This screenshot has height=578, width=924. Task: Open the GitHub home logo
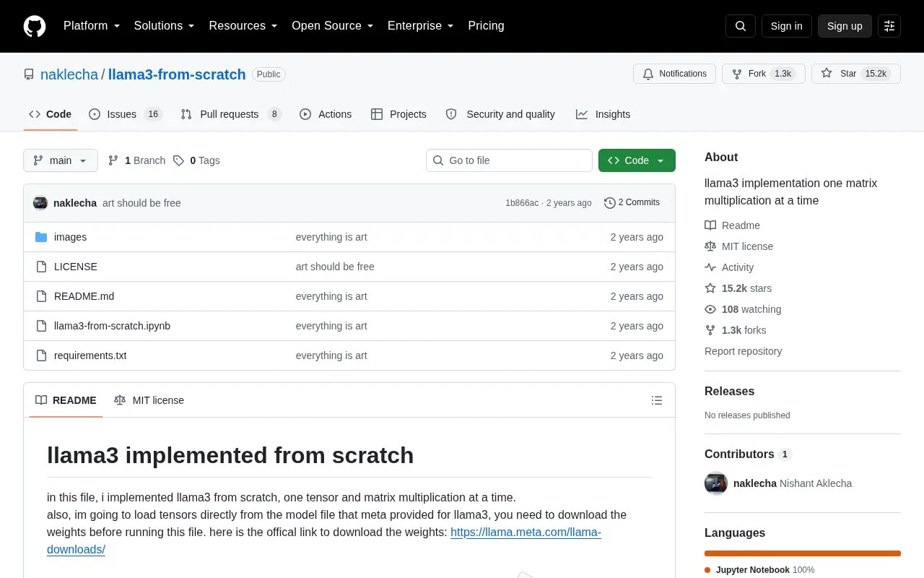[x=35, y=26]
